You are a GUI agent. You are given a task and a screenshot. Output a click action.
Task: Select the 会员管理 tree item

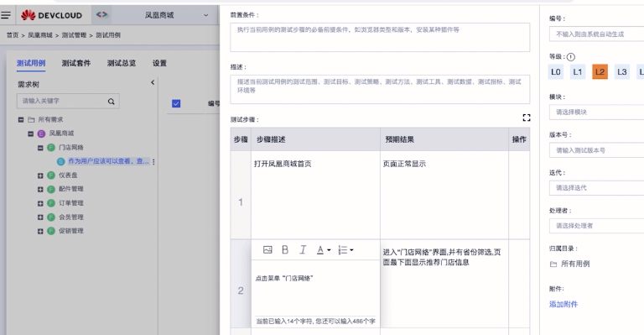tap(65, 217)
